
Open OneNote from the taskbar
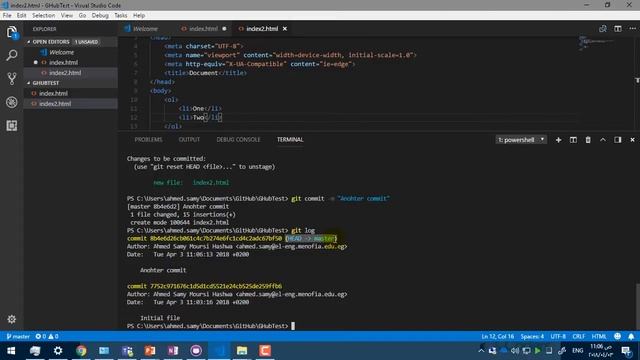click(173, 351)
